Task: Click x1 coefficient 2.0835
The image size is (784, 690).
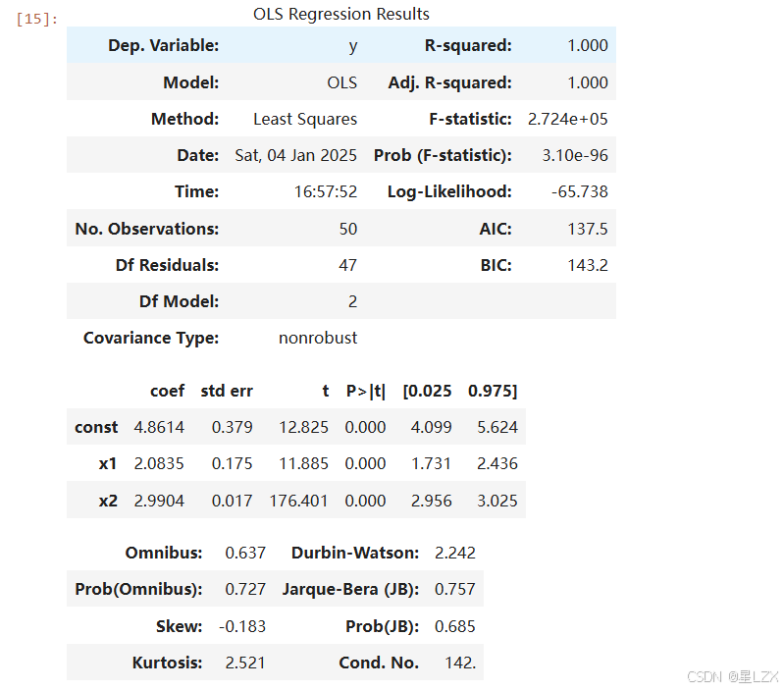Action: [x=159, y=464]
